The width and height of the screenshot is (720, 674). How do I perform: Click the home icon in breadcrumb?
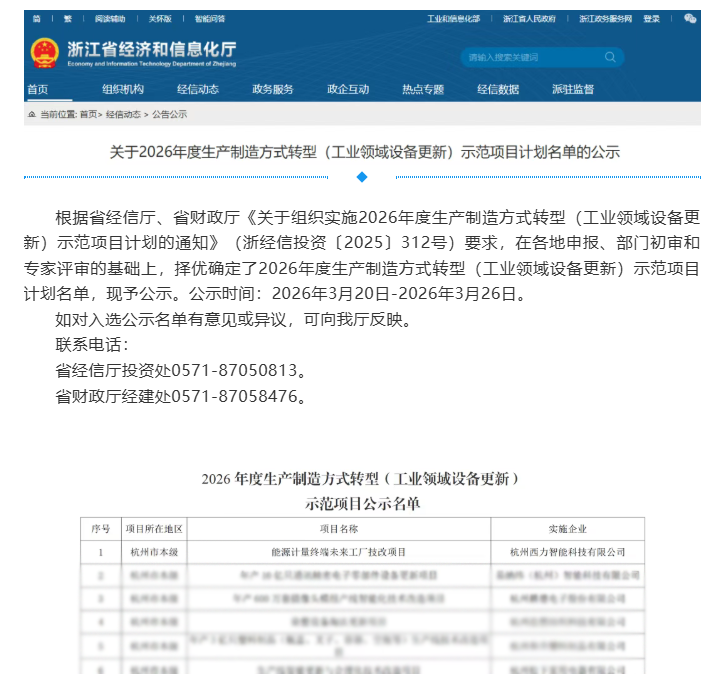[31, 114]
